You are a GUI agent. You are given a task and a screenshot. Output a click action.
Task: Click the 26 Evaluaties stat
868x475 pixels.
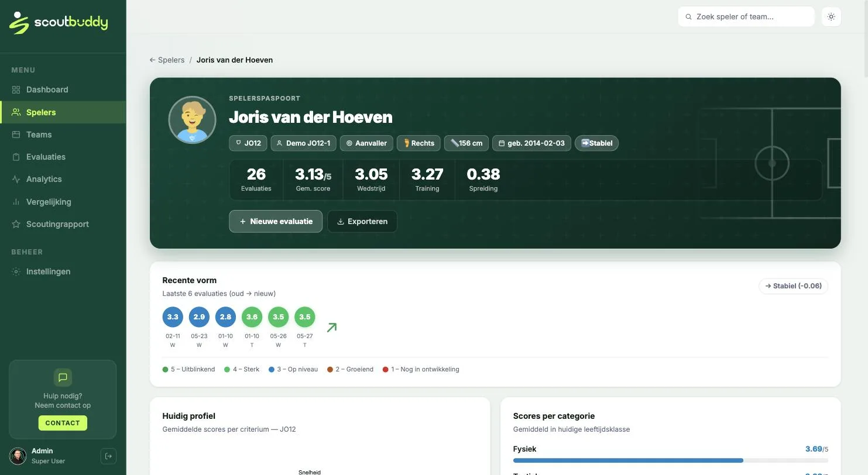[x=256, y=180]
